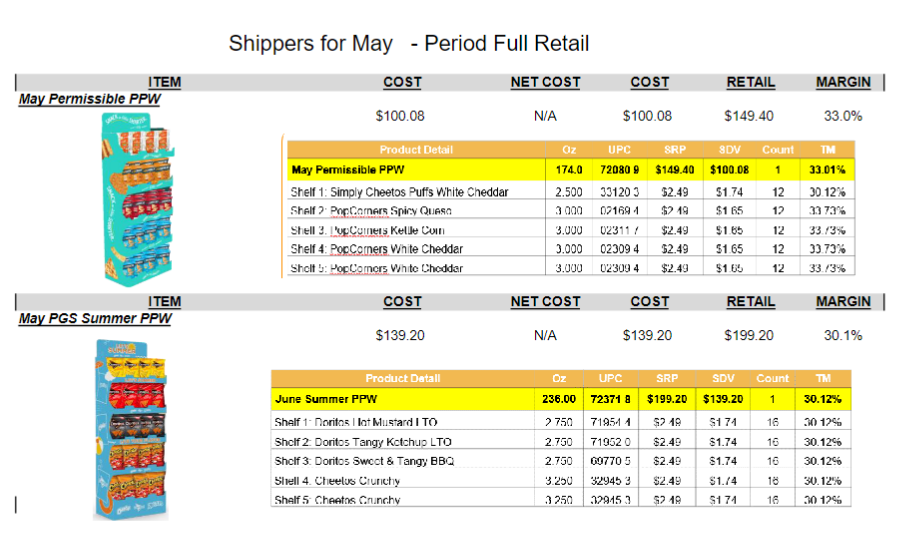Click the first NET COST column header

(545, 82)
